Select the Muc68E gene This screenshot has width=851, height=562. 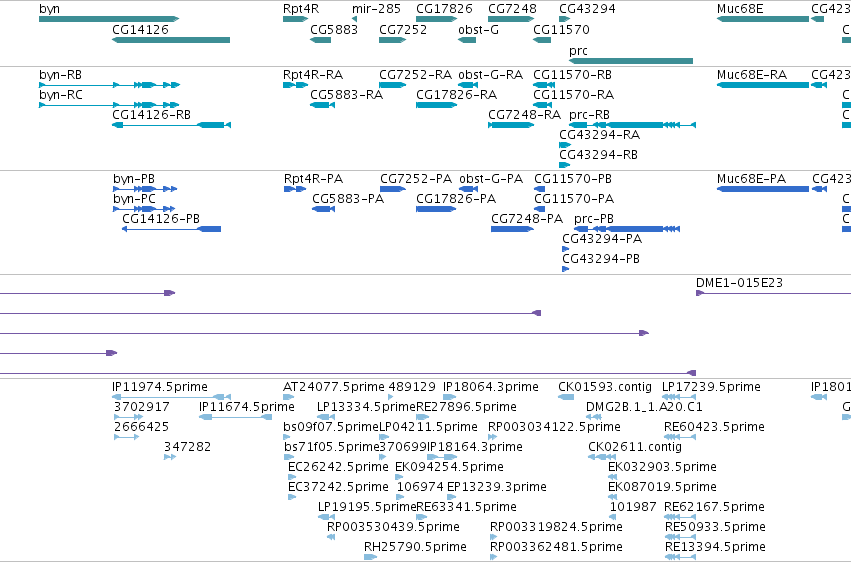click(x=763, y=19)
